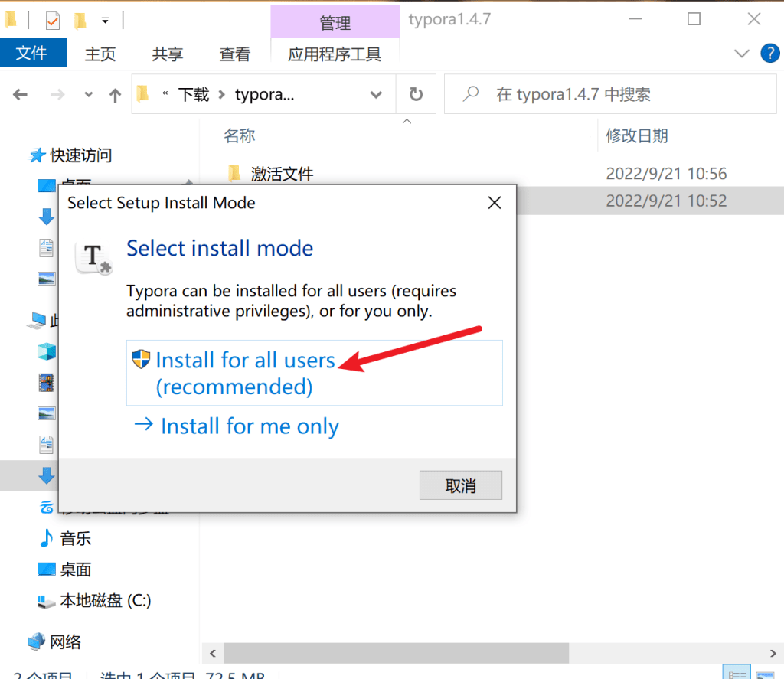
Task: Open the 文件 menu tab
Action: (32, 54)
